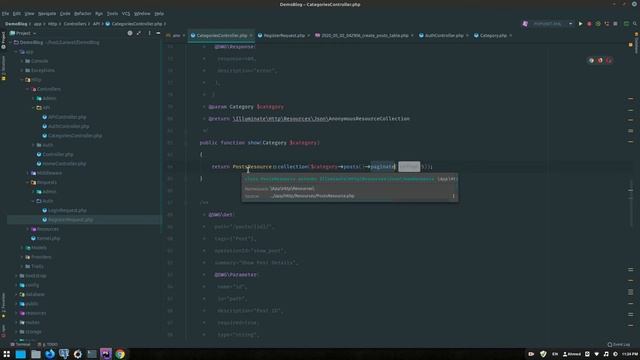This screenshot has height=360, width=640.
Task: Open the TODO tool window
Action: pos(48,344)
